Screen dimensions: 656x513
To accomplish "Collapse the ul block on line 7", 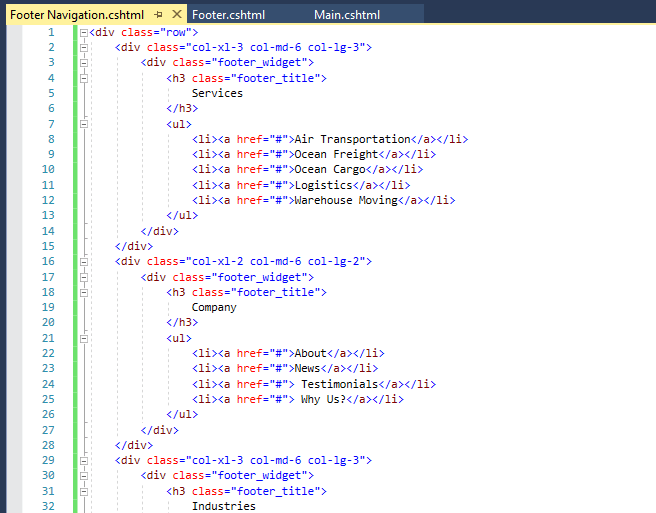I will [82, 124].
